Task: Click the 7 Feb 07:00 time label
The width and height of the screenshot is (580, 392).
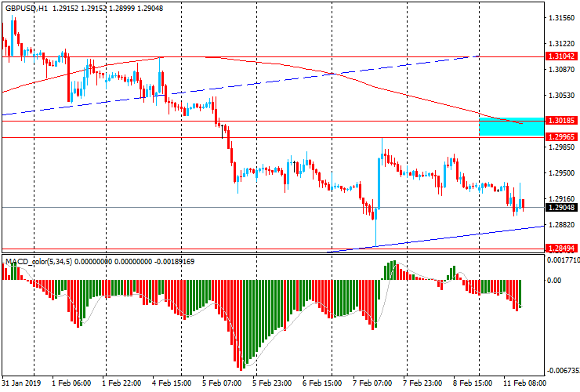Action: (x=372, y=383)
